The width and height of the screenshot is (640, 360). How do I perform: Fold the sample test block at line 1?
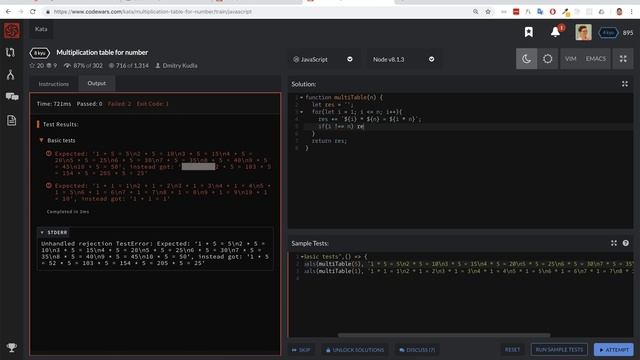pyautogui.click(x=301, y=257)
